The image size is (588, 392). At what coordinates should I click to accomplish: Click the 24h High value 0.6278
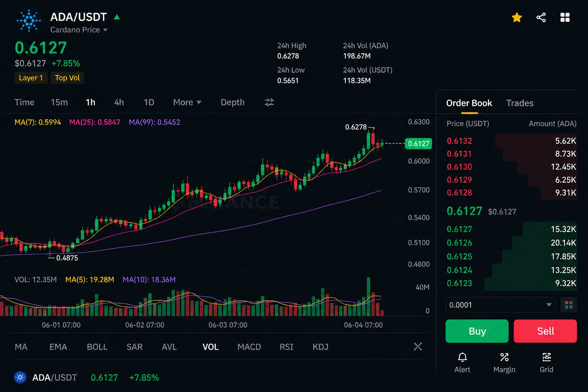click(288, 56)
